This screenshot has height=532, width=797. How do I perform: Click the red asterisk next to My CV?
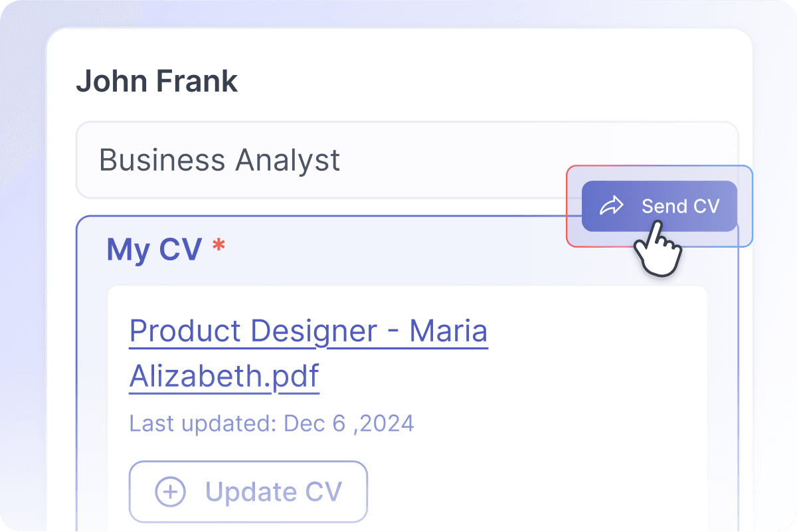pyautogui.click(x=218, y=246)
